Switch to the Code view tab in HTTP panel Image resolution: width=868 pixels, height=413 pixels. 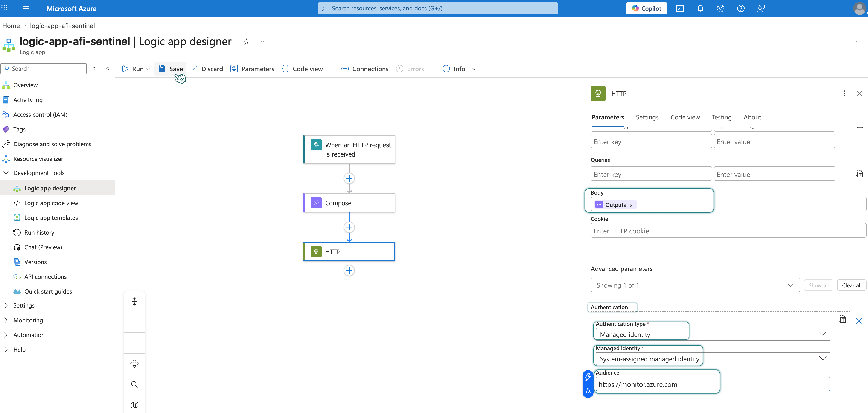point(685,117)
